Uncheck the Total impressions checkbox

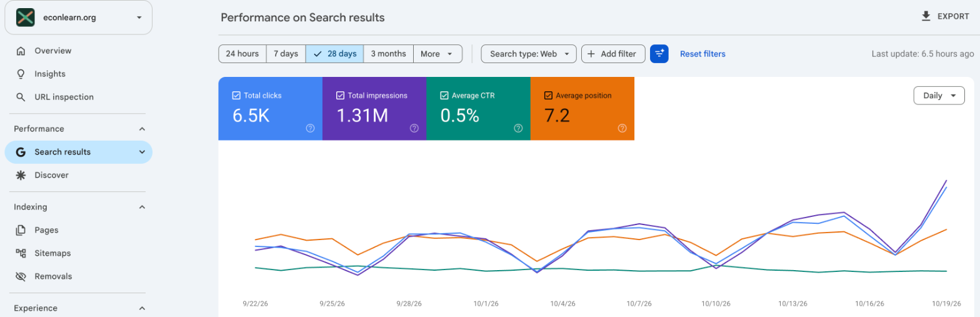(340, 96)
